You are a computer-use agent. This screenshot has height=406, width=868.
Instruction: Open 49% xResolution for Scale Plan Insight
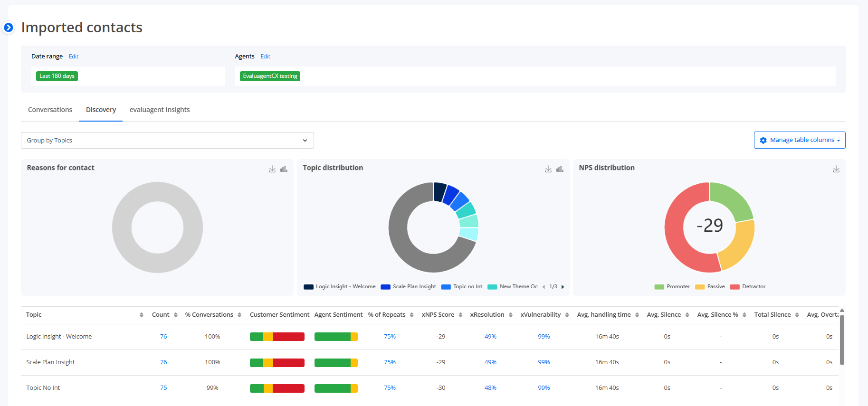pyautogui.click(x=490, y=362)
